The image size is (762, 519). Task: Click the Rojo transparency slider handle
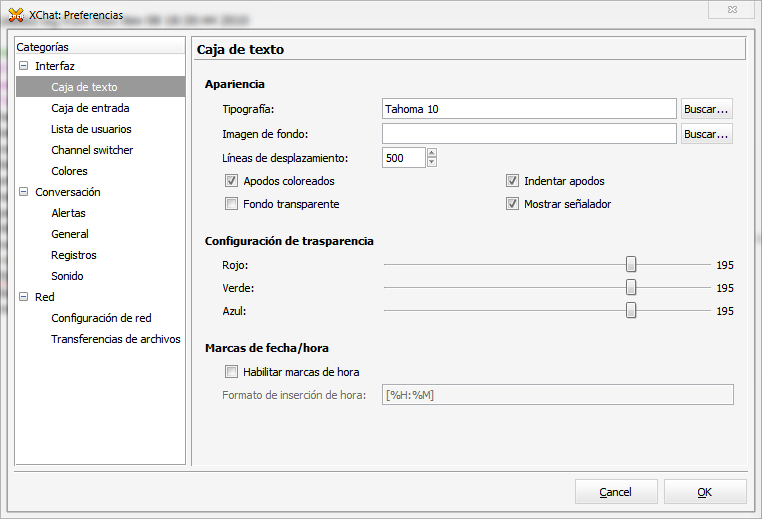[x=631, y=265]
